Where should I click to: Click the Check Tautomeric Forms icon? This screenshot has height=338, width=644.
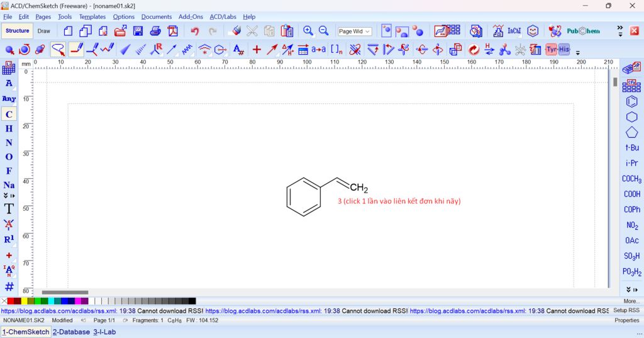click(x=489, y=49)
